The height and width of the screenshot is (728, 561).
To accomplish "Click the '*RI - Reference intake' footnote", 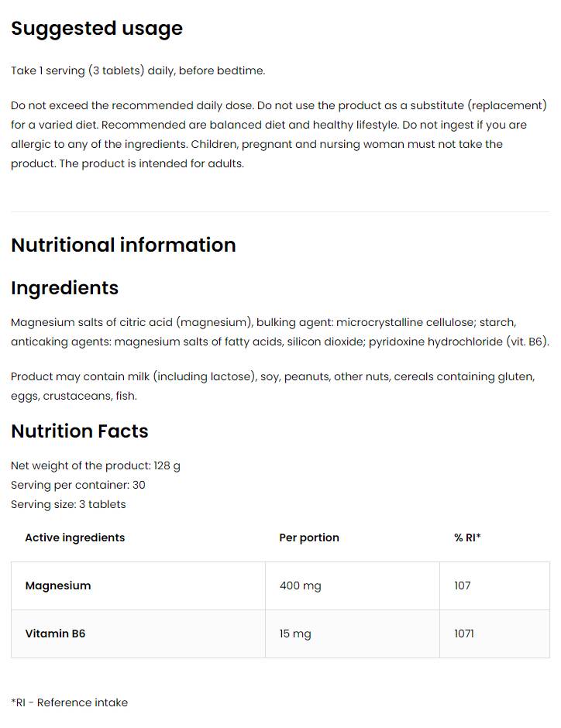I will coord(69,702).
